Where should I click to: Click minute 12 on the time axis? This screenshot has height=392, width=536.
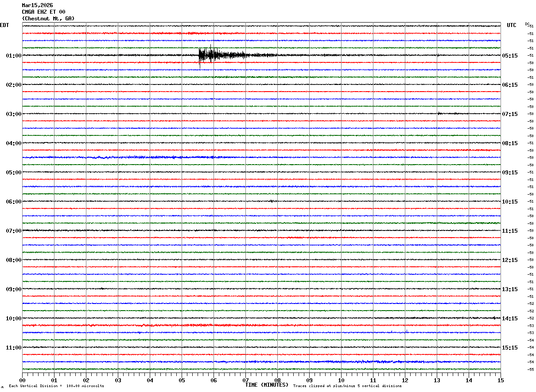click(405, 380)
